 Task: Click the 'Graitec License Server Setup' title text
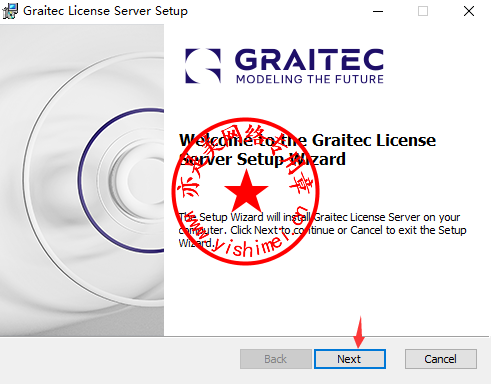105,11
